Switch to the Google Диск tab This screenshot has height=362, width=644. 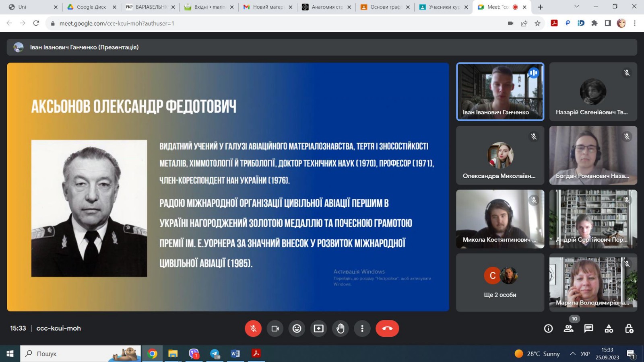[91, 7]
